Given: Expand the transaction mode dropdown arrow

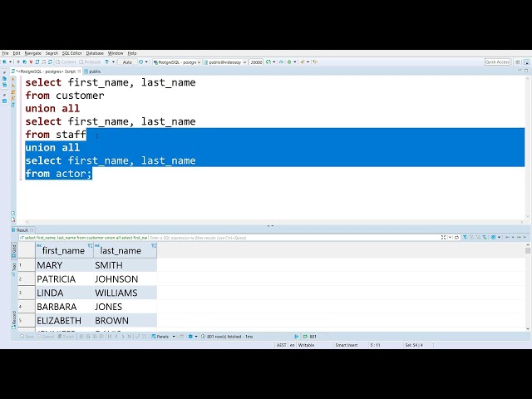Looking at the screenshot, I should coord(113,62).
